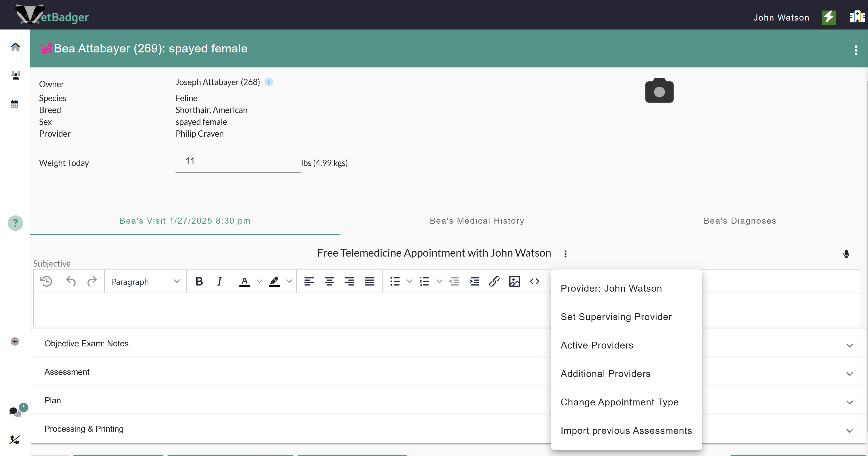Open the calendar sidebar icon
The width and height of the screenshot is (868, 456).
pyautogui.click(x=14, y=104)
